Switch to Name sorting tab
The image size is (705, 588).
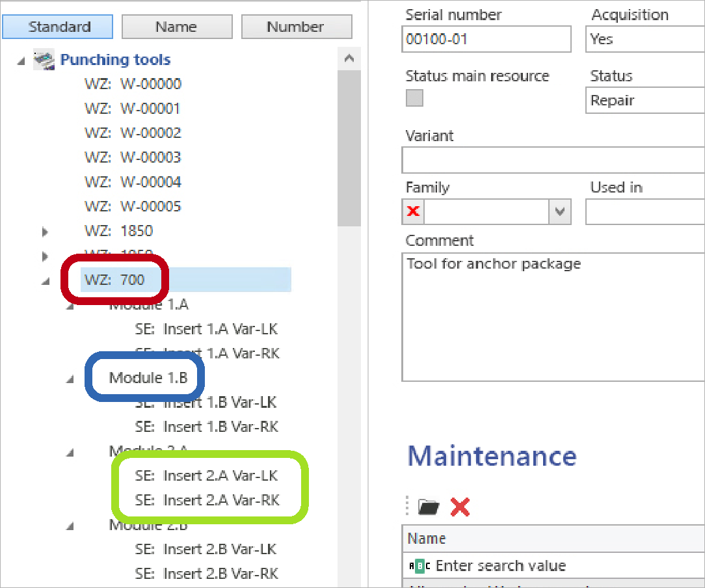[x=176, y=27]
